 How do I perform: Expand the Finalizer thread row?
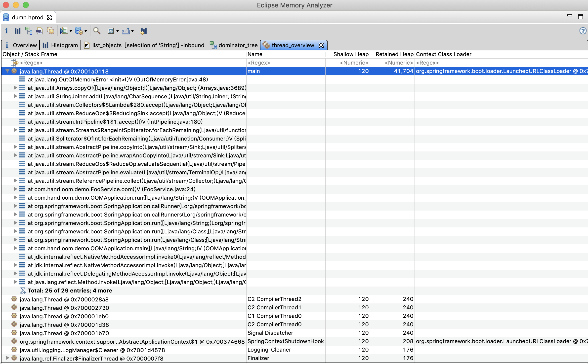(7, 358)
